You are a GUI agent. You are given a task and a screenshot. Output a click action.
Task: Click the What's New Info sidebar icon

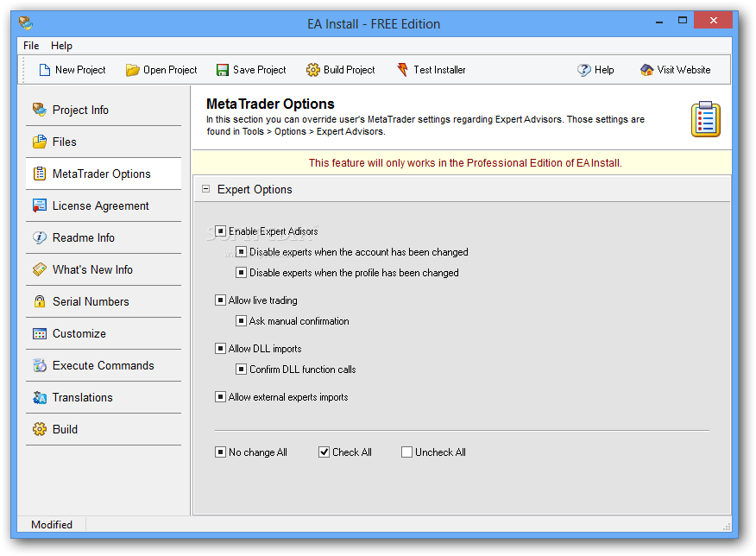point(40,269)
